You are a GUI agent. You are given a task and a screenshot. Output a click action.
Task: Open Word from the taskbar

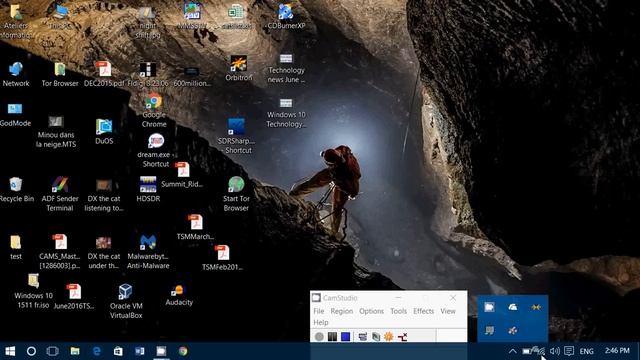[140, 351]
